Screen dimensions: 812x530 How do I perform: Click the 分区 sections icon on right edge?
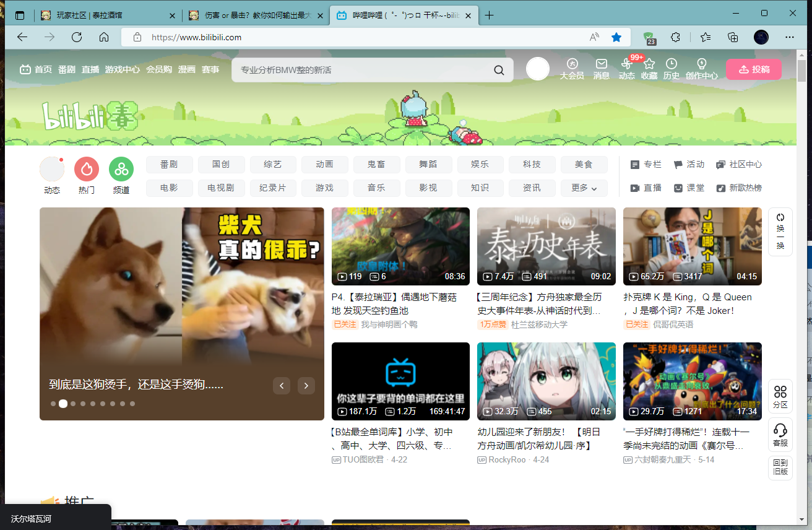[x=780, y=396]
